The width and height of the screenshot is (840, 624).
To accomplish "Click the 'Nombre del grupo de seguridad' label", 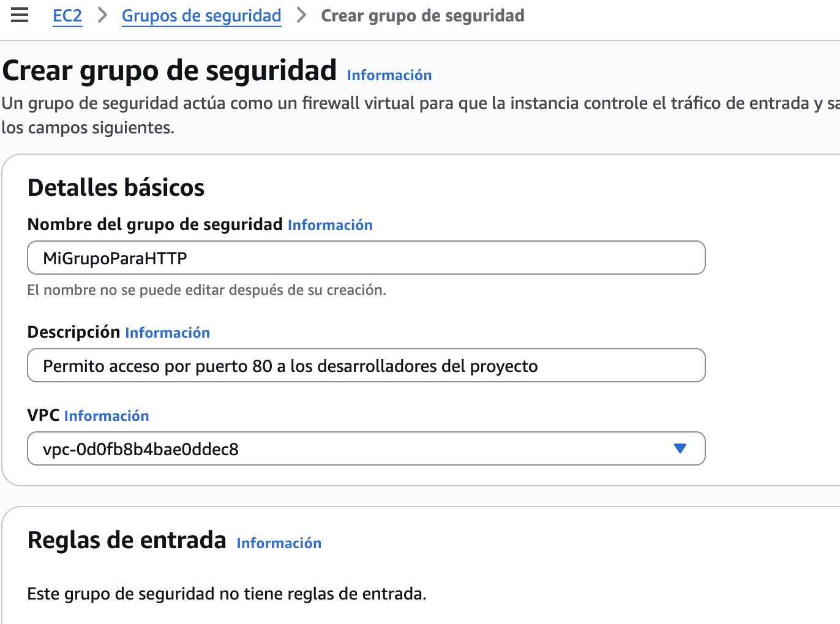I will pos(155,225).
